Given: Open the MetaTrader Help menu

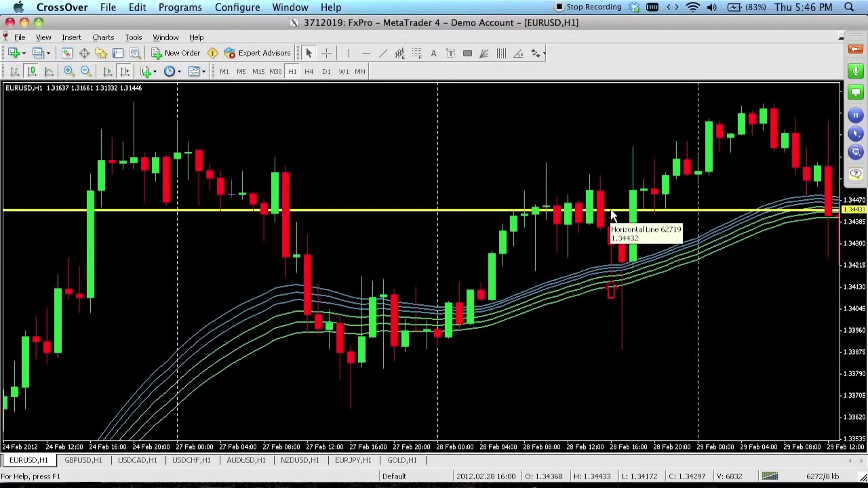Looking at the screenshot, I should [196, 37].
